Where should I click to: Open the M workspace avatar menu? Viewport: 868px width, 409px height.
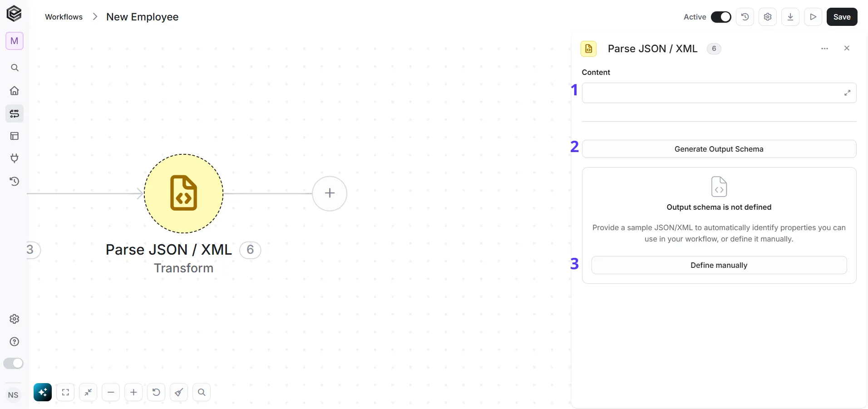point(15,41)
